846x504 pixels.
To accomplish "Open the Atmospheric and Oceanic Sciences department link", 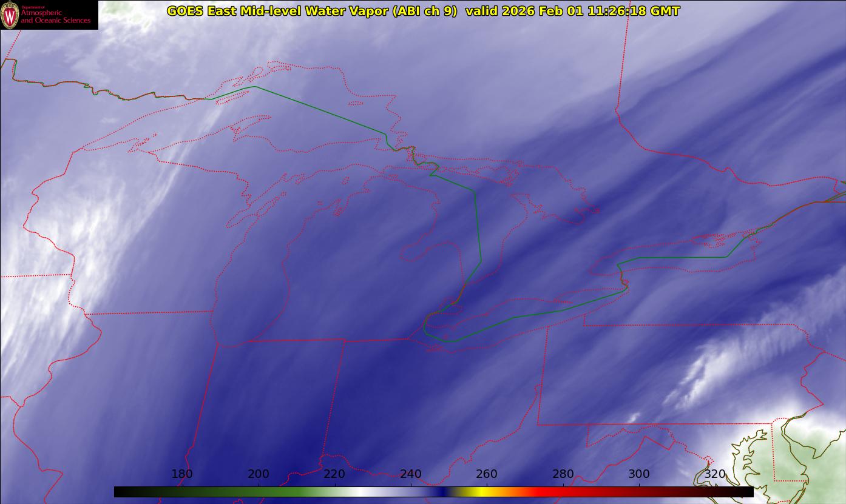I will pos(55,17).
